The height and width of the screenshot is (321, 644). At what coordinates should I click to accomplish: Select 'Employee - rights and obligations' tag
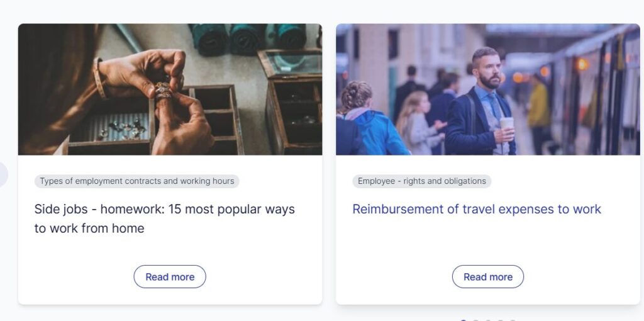[422, 181]
